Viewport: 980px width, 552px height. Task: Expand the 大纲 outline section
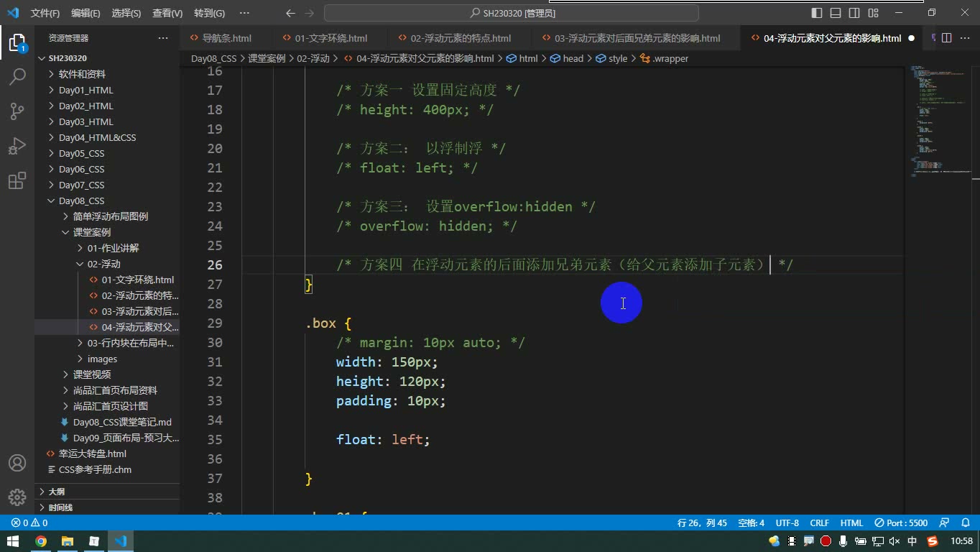107,492
